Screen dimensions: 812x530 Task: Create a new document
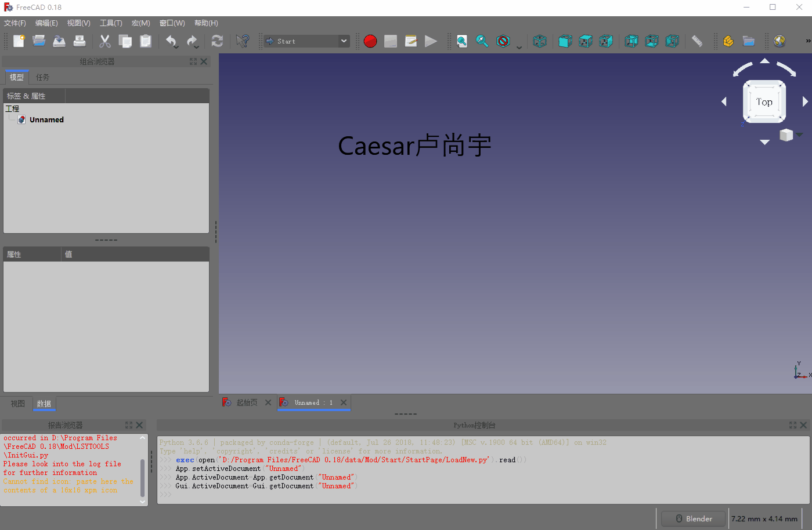coord(19,41)
